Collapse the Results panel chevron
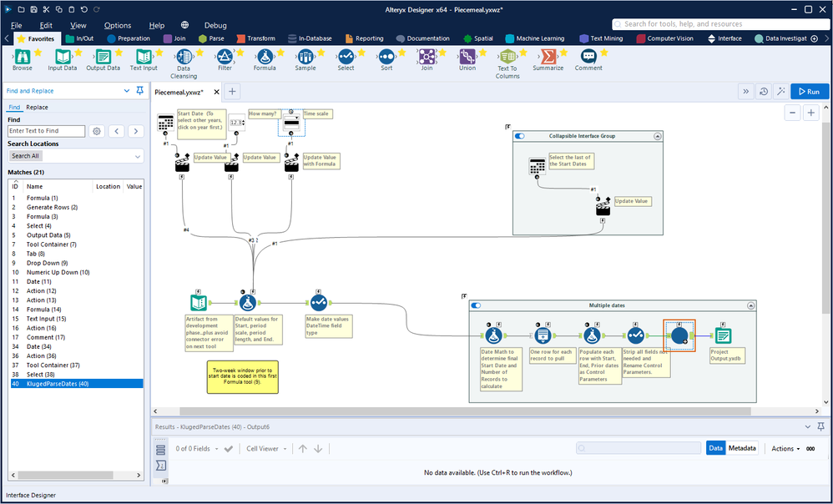The height and width of the screenshot is (504, 833). (808, 426)
